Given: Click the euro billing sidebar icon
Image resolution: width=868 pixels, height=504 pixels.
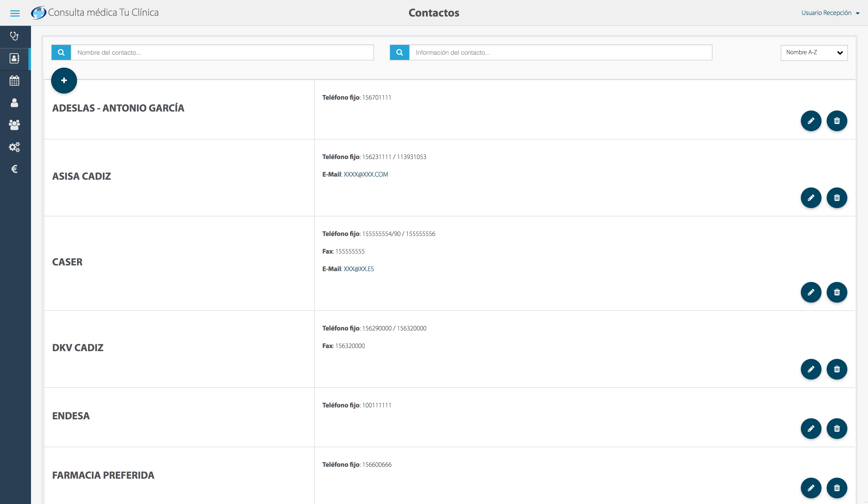Looking at the screenshot, I should pyautogui.click(x=14, y=169).
